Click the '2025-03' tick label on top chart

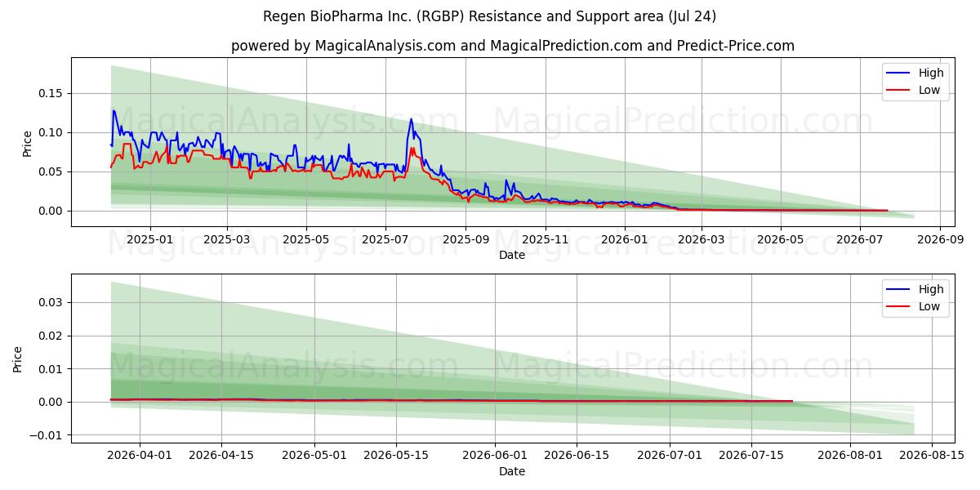(226, 239)
